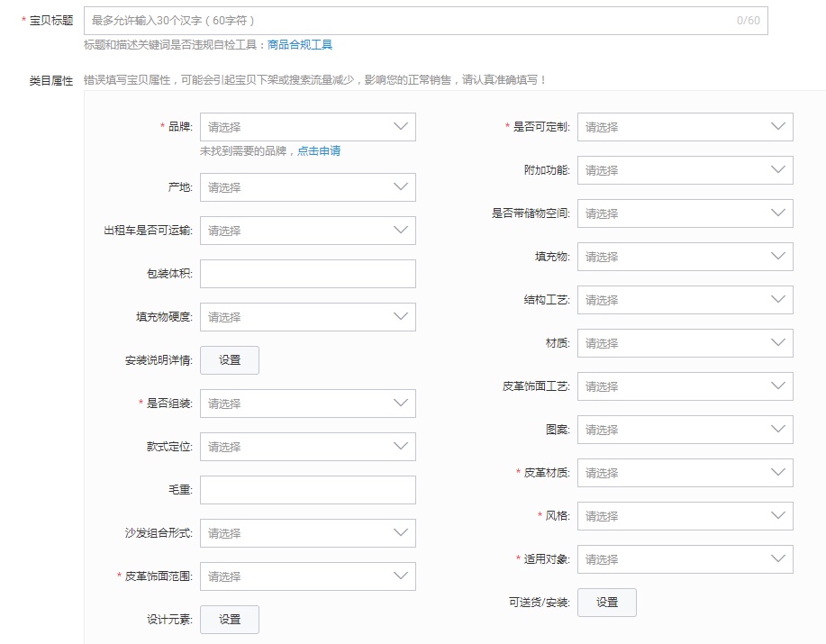Expand the 适用对象 dropdown
The height and width of the screenshot is (644, 826).
[x=685, y=559]
